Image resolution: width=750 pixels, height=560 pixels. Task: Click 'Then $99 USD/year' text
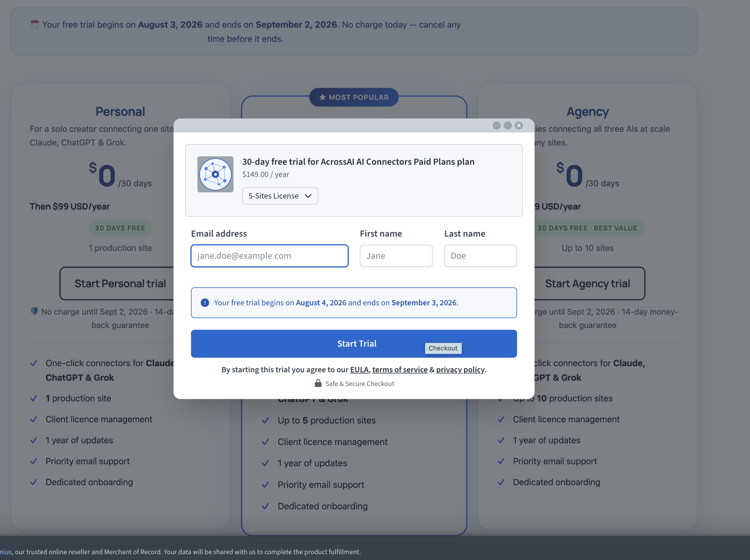pos(70,206)
